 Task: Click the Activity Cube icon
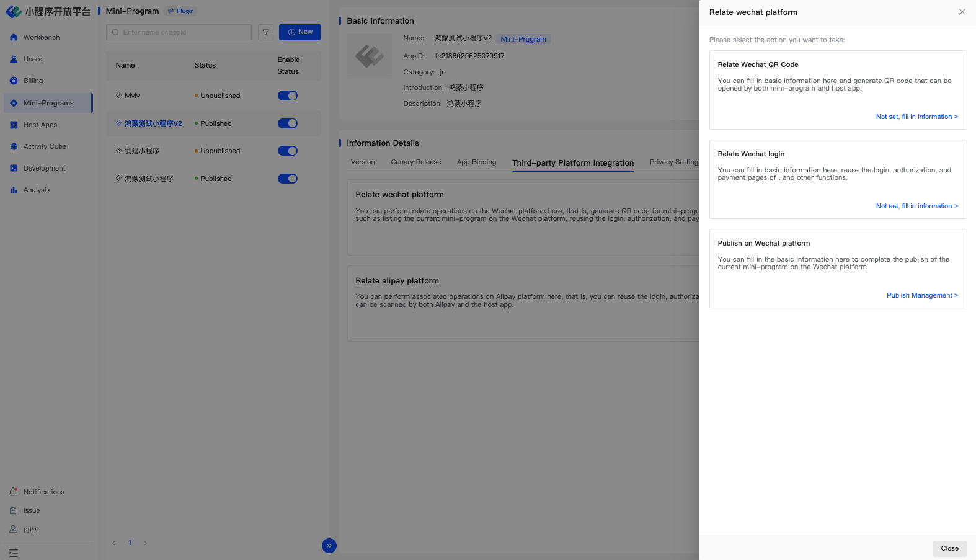click(x=14, y=146)
